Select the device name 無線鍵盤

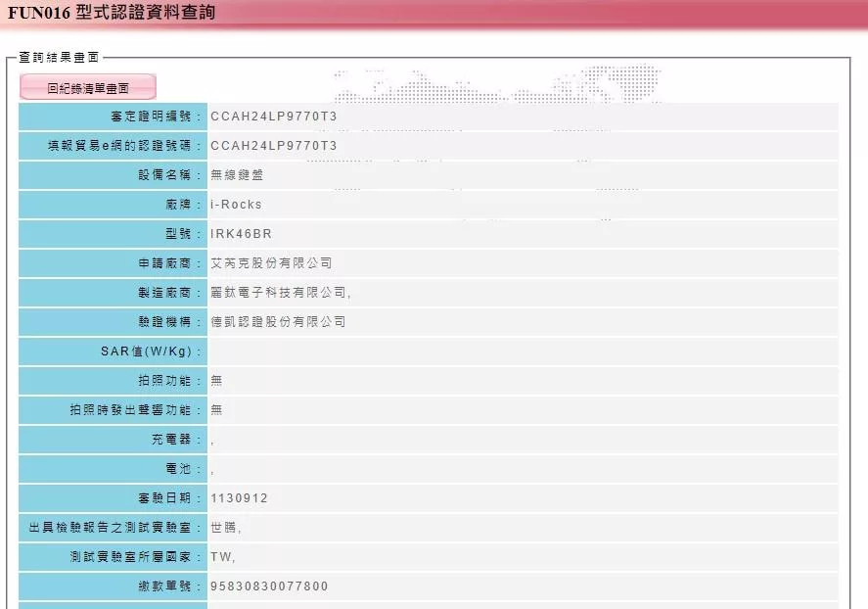coord(237,175)
